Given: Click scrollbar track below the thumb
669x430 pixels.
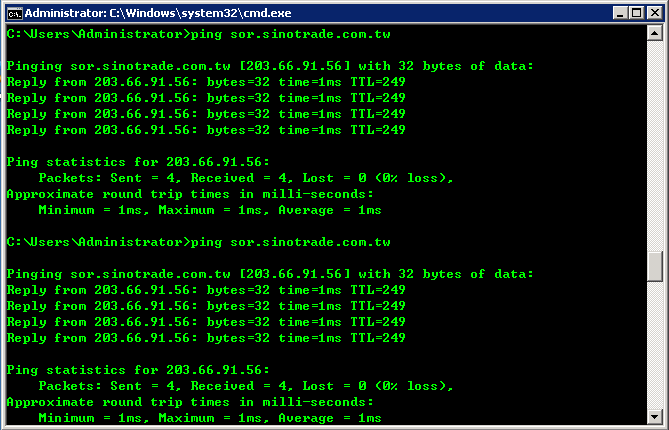Looking at the screenshot, I should pyautogui.click(x=654, y=345).
